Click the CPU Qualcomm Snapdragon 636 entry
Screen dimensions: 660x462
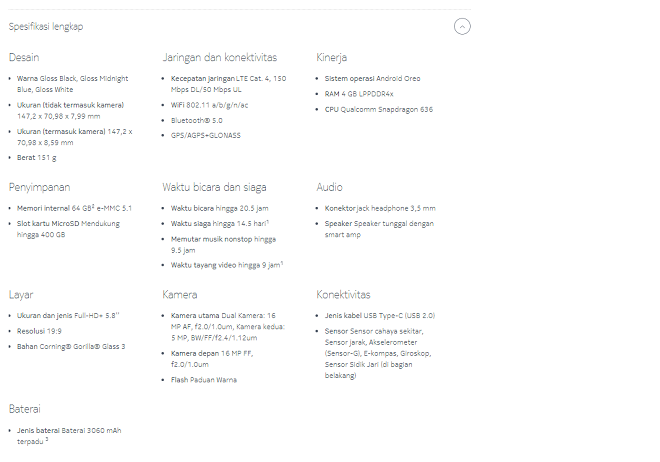(x=378, y=109)
